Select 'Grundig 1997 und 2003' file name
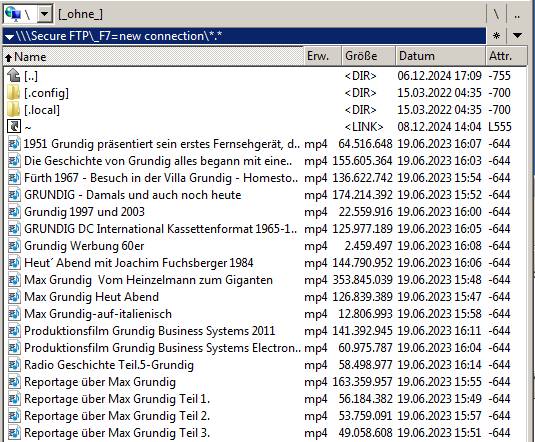The height and width of the screenshot is (442, 535). (x=84, y=212)
